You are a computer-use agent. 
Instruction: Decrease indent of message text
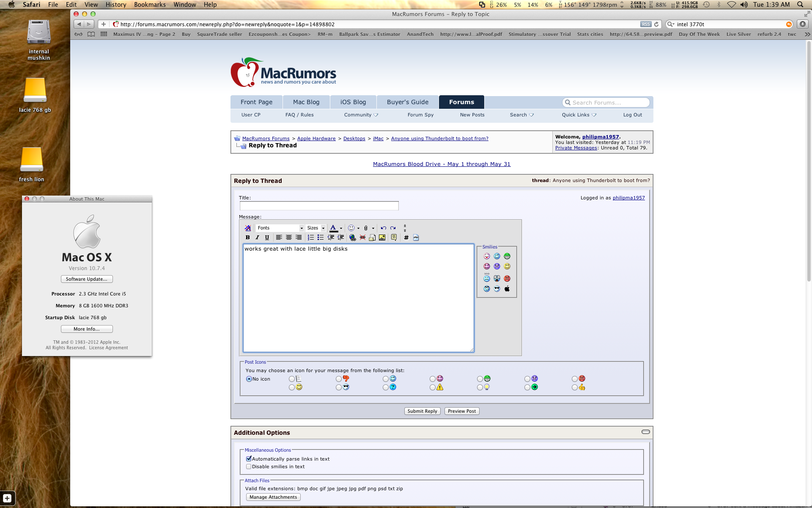coord(331,237)
